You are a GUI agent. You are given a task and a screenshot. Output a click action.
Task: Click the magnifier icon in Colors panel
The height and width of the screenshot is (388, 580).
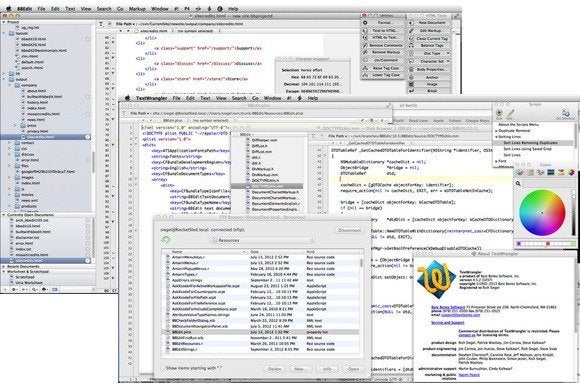pos(518,183)
